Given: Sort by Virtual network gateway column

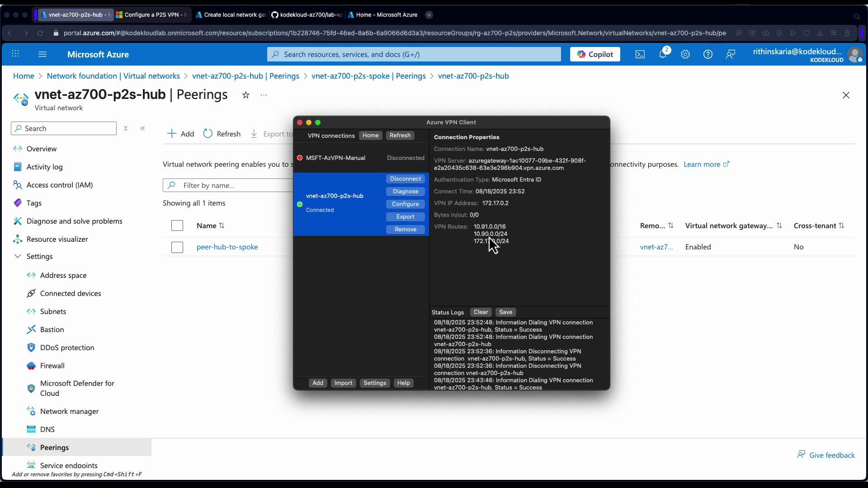Looking at the screenshot, I should pos(733,225).
